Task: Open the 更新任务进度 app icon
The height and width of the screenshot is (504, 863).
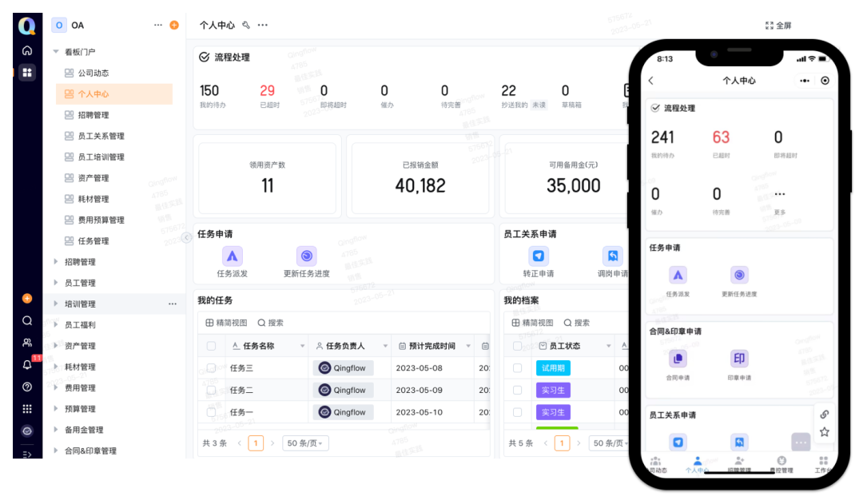Action: pyautogui.click(x=307, y=256)
